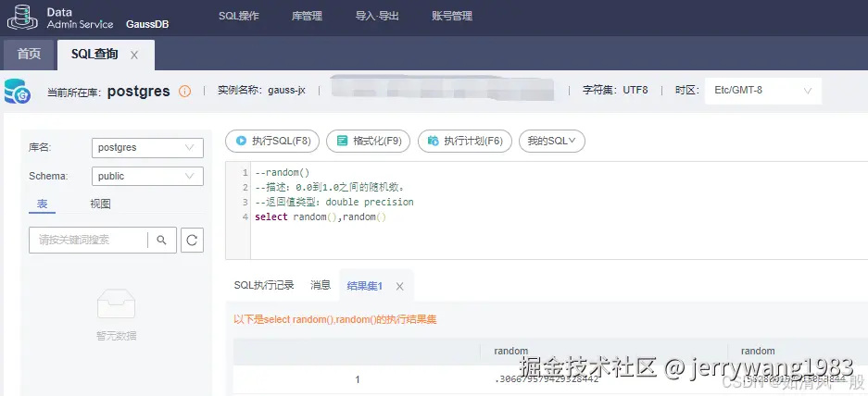Click the orange result set description text
Viewport: 868px width, 396px height.
coord(335,319)
